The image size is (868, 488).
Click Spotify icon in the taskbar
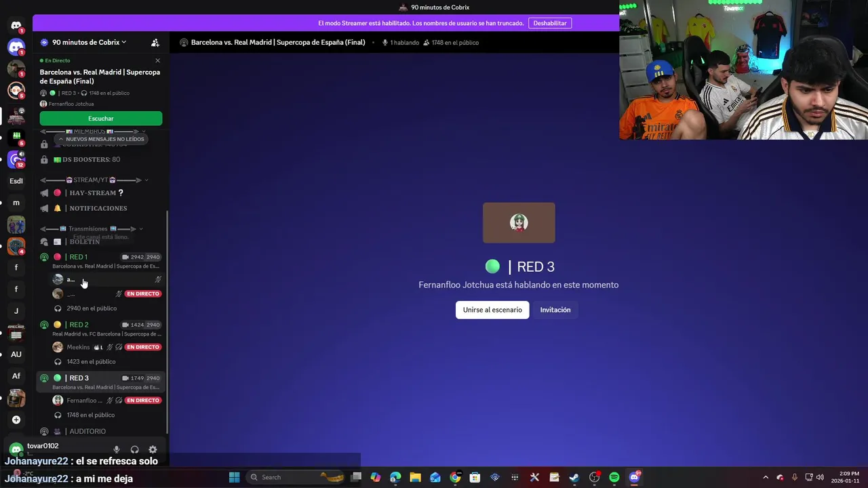[x=614, y=477]
